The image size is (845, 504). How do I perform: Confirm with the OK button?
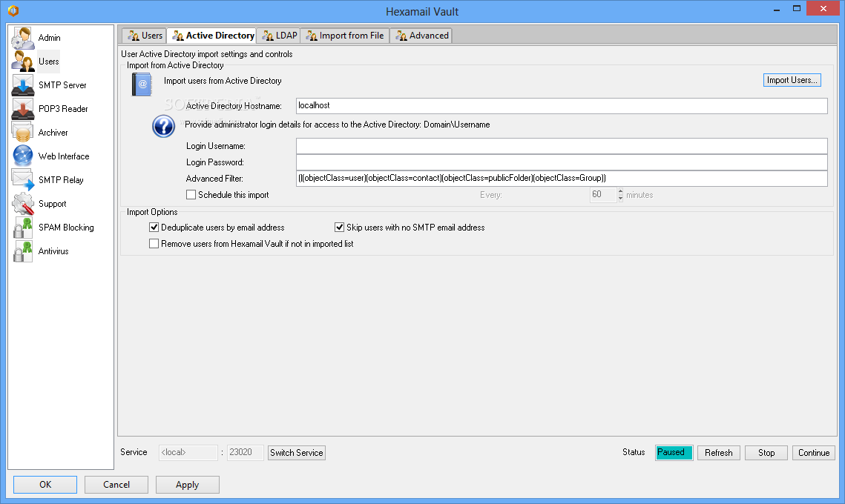(x=45, y=485)
